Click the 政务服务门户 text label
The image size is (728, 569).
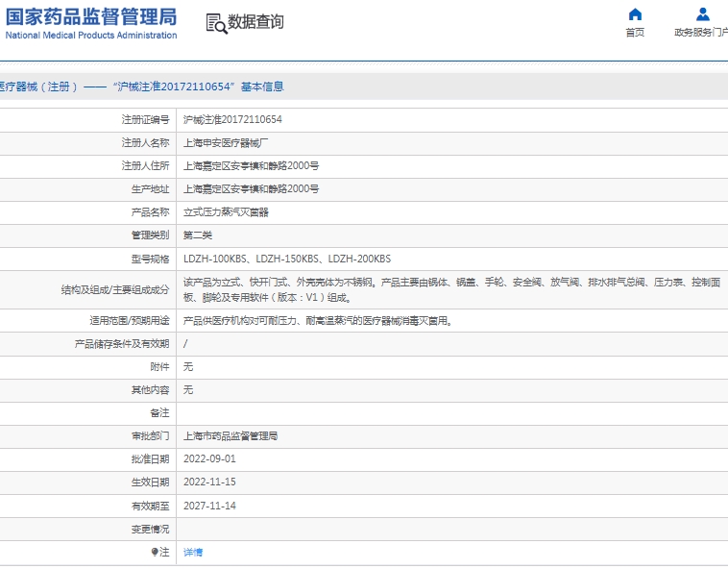(701, 32)
